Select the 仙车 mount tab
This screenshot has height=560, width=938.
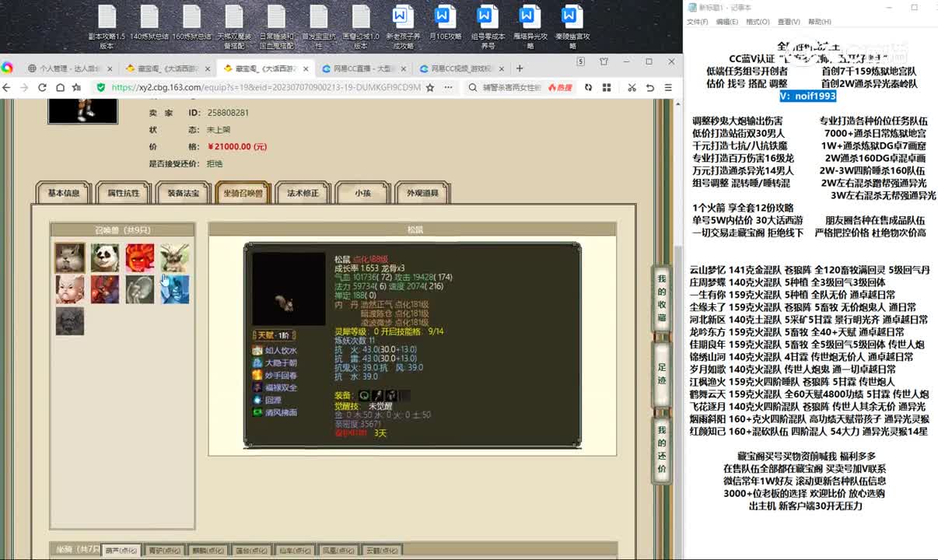click(x=296, y=551)
